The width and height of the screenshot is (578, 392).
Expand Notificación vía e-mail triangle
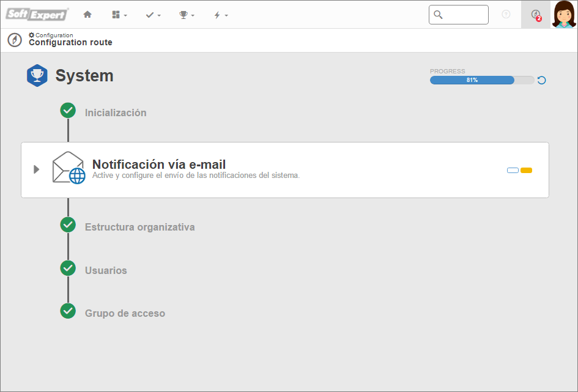[x=36, y=169]
